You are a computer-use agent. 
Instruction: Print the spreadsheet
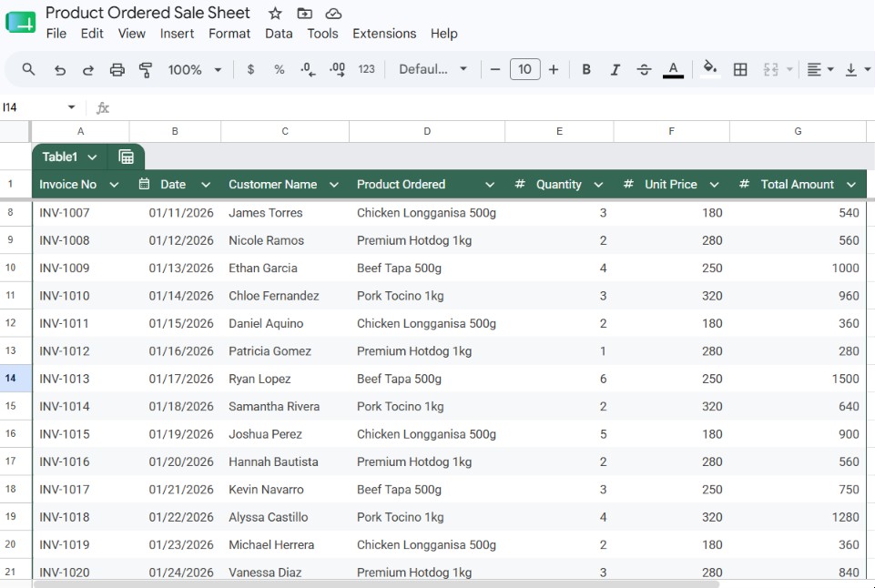117,70
